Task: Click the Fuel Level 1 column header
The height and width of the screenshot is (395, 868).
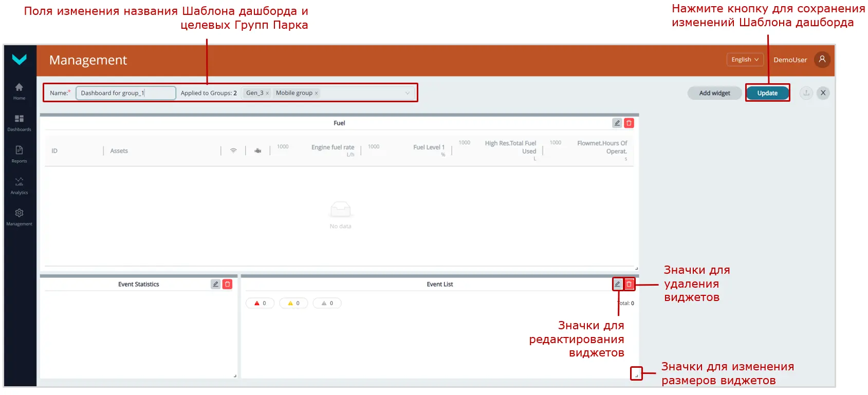Action: [x=429, y=147]
